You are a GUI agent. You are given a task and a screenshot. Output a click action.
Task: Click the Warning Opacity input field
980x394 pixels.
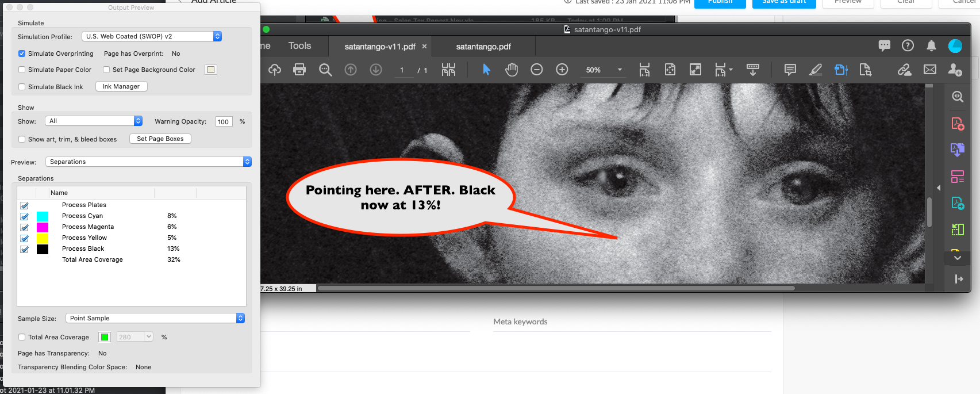[224, 121]
